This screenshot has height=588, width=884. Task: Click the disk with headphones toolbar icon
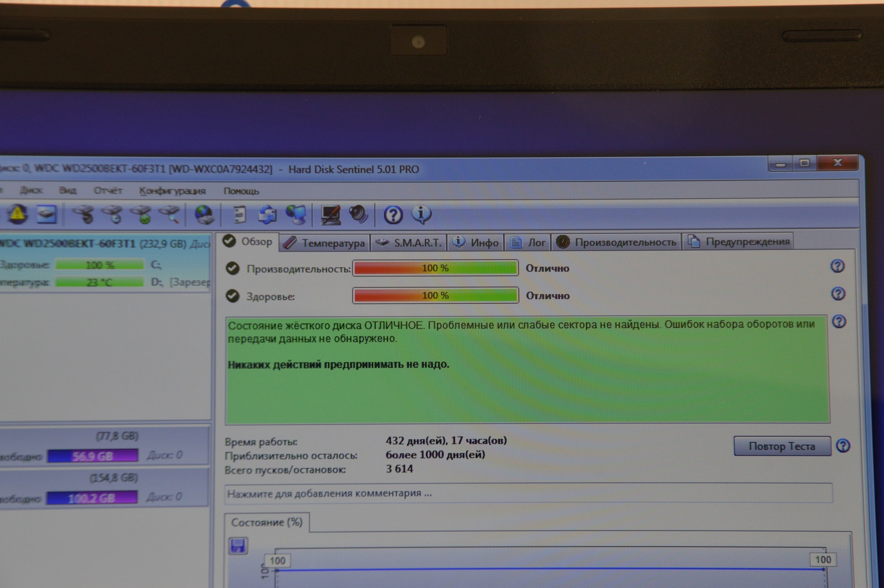coord(83,215)
